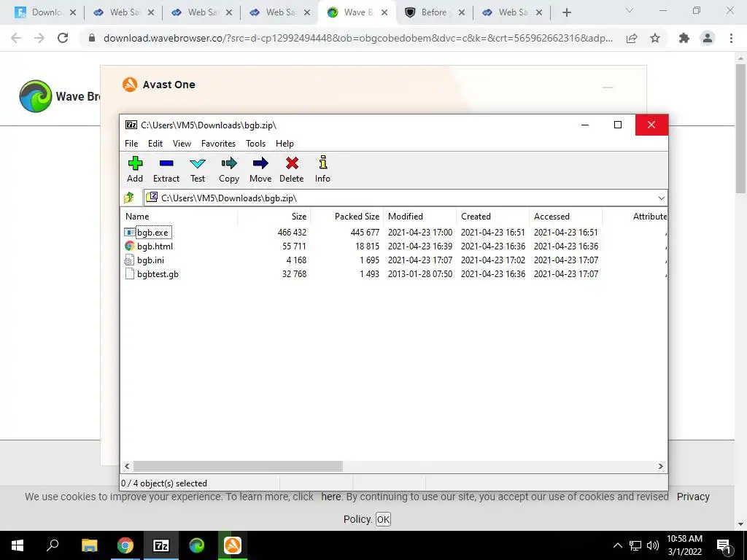This screenshot has height=560, width=747.
Task: Sort by Packed Size column
Action: point(347,216)
